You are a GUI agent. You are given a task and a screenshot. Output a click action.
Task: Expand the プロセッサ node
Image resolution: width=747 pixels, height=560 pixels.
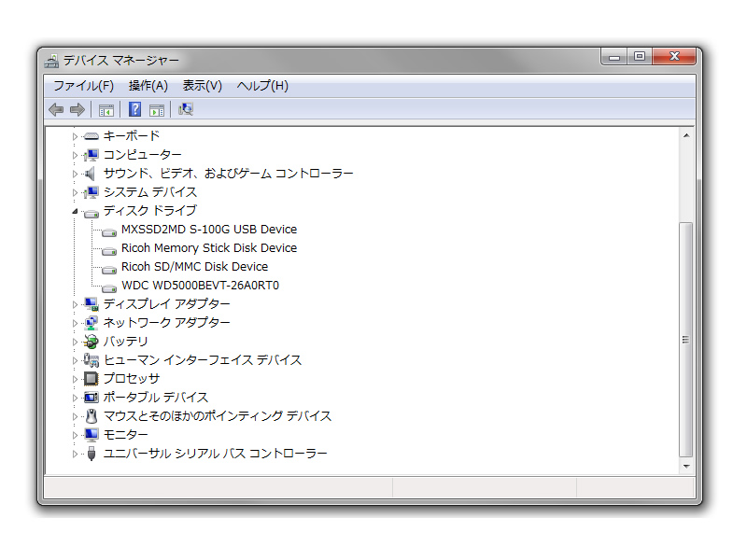[x=75, y=379]
